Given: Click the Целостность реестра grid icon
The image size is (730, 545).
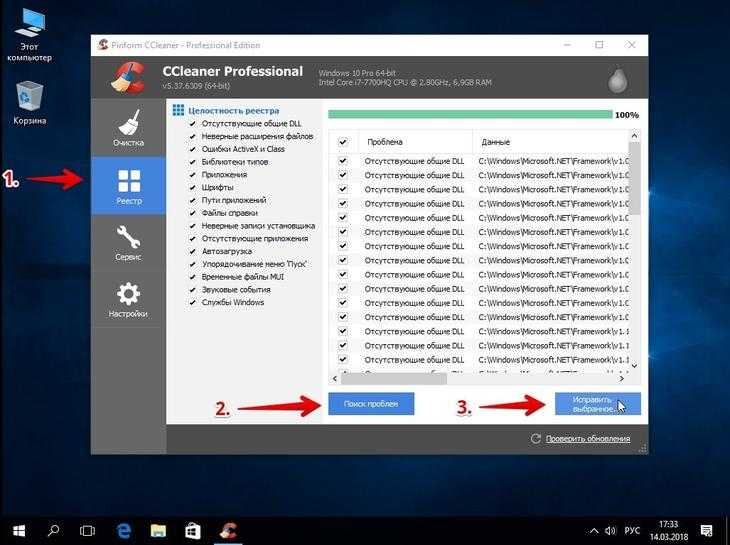Looking at the screenshot, I should pos(178,110).
